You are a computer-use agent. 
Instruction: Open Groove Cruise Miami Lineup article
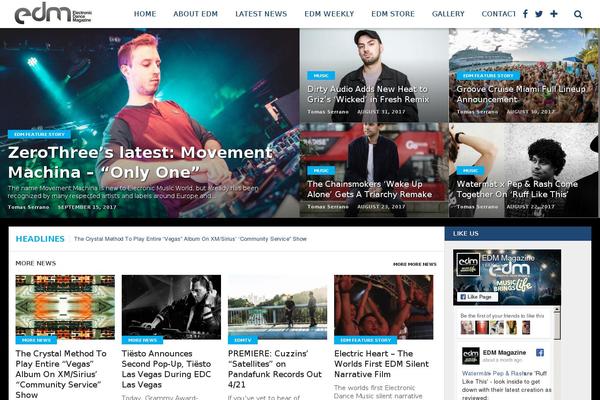pos(521,94)
